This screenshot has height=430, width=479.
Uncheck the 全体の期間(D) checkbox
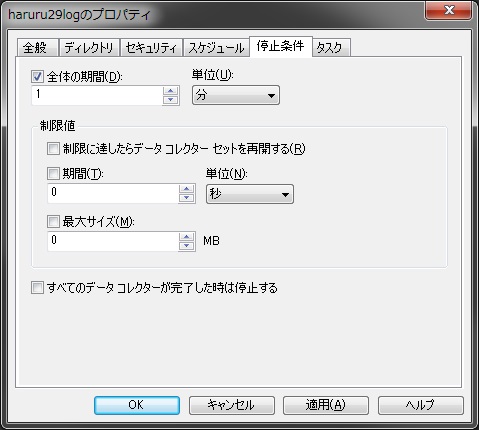click(x=37, y=77)
